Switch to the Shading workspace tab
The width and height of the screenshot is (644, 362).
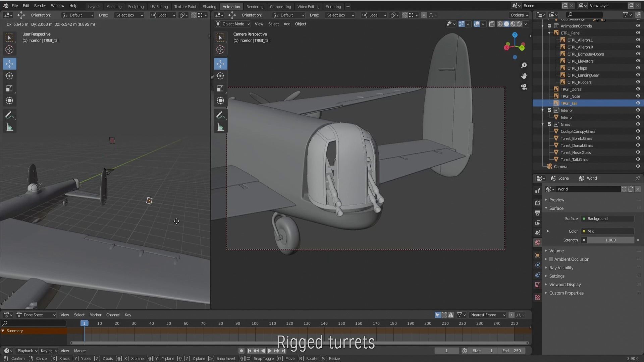point(209,6)
